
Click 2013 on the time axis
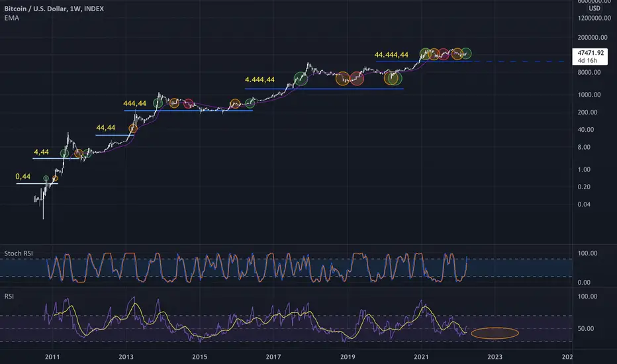126,357
